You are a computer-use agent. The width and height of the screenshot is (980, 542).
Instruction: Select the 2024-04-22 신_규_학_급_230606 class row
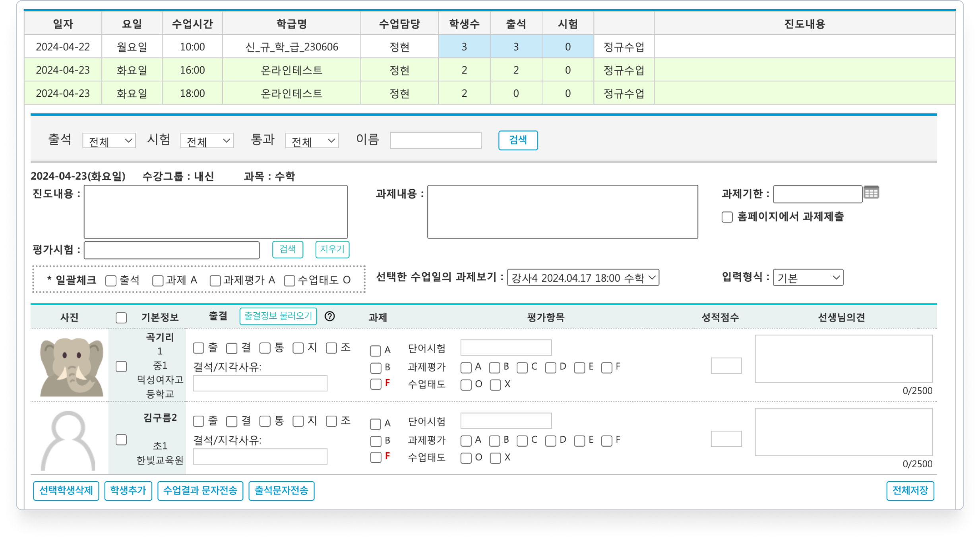click(291, 47)
